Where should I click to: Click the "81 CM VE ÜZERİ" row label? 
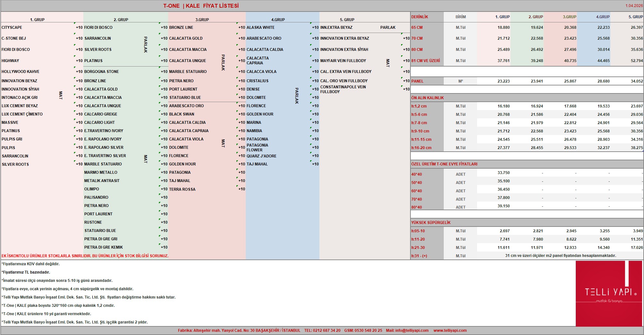[425, 61]
